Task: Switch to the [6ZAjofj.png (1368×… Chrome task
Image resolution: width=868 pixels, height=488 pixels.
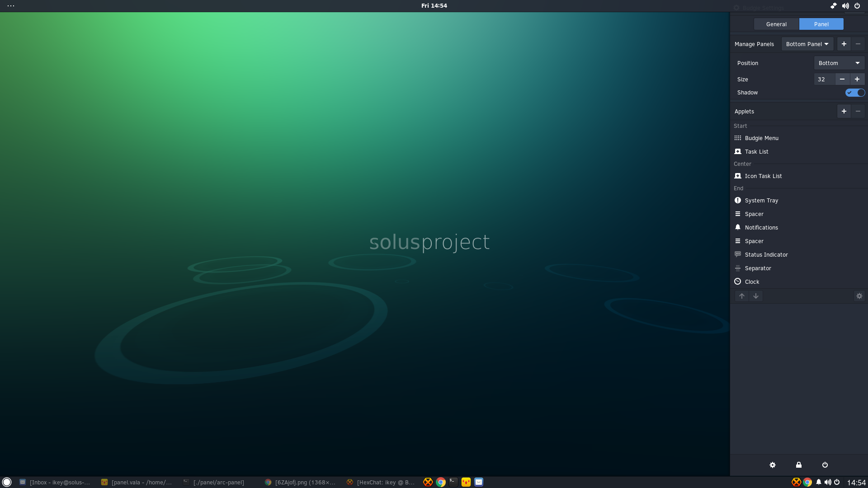Action: coord(300,483)
